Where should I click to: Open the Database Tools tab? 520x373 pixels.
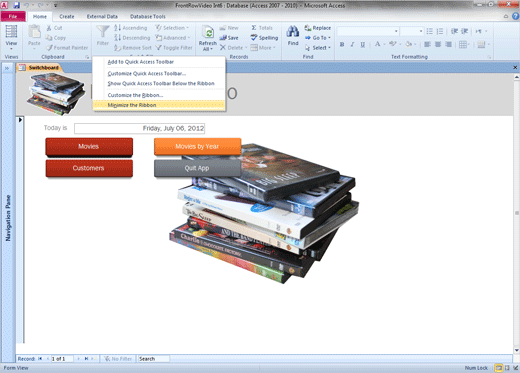click(148, 16)
